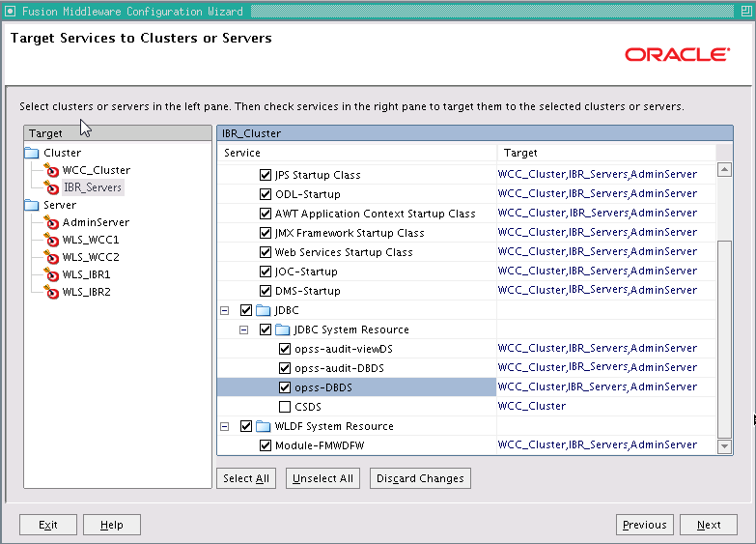This screenshot has width=756, height=544.
Task: Click the WLS_IBR2 server icon
Action: pyautogui.click(x=51, y=292)
